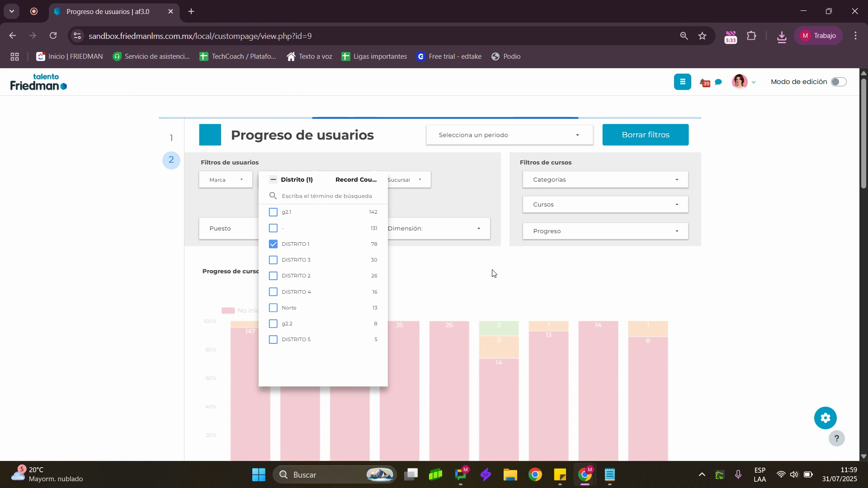The height and width of the screenshot is (488, 868).
Task: Switch to page 1 in side navigation
Action: [171, 138]
